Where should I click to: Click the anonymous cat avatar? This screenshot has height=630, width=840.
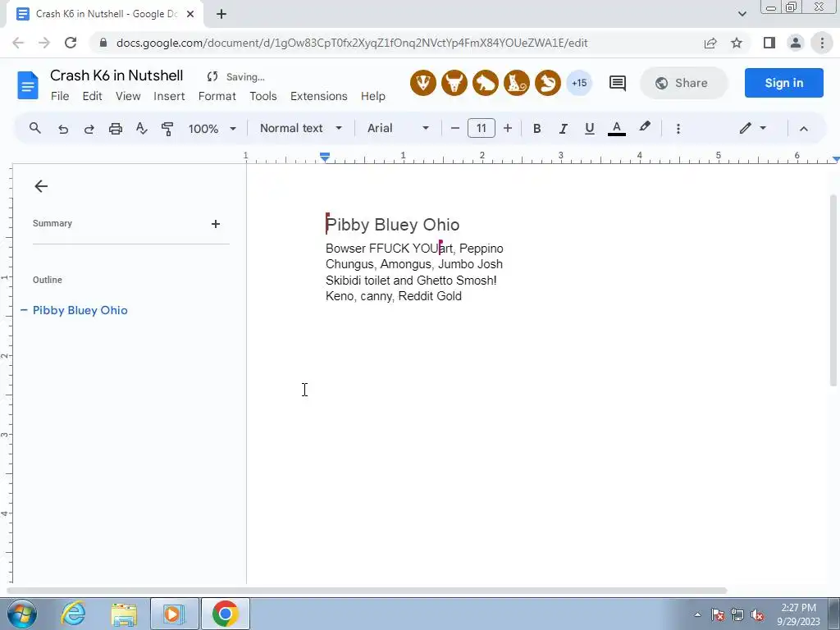517,83
